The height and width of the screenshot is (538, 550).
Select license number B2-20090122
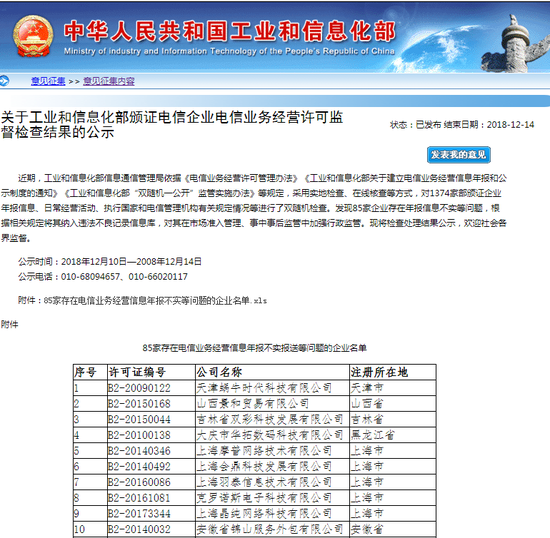(x=139, y=388)
